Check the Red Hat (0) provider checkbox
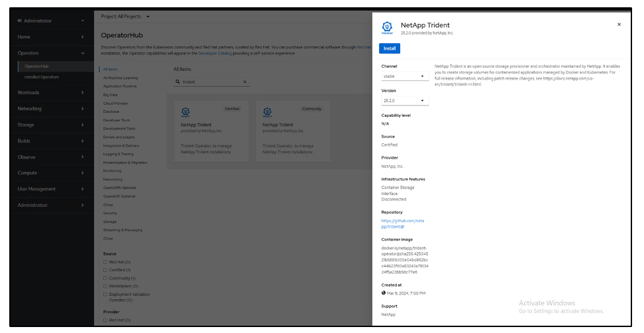 pos(105,320)
